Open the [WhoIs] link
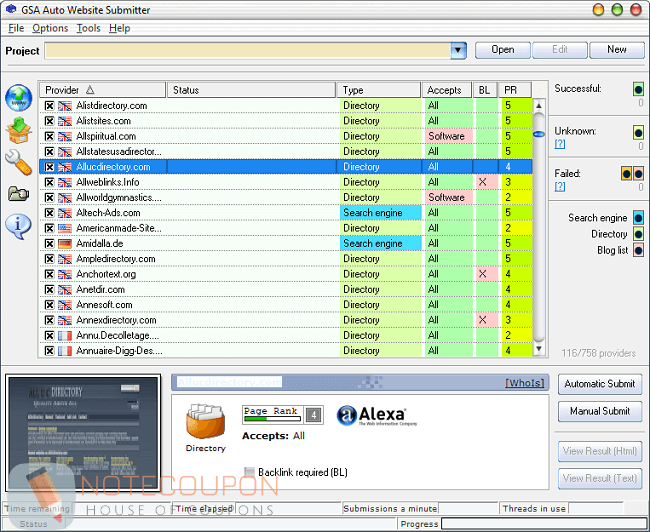Image resolution: width=650 pixels, height=532 pixels. [x=524, y=383]
